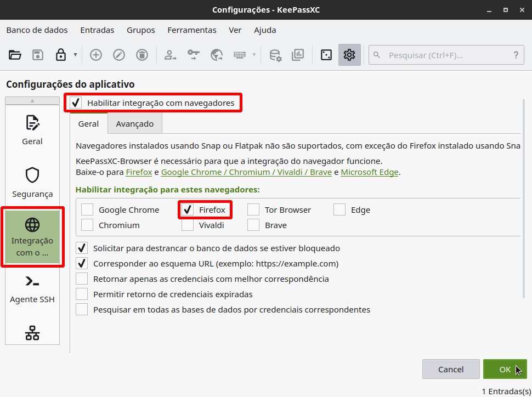Click the save database floppy icon
Viewport: 532px width, 397px height.
38,55
